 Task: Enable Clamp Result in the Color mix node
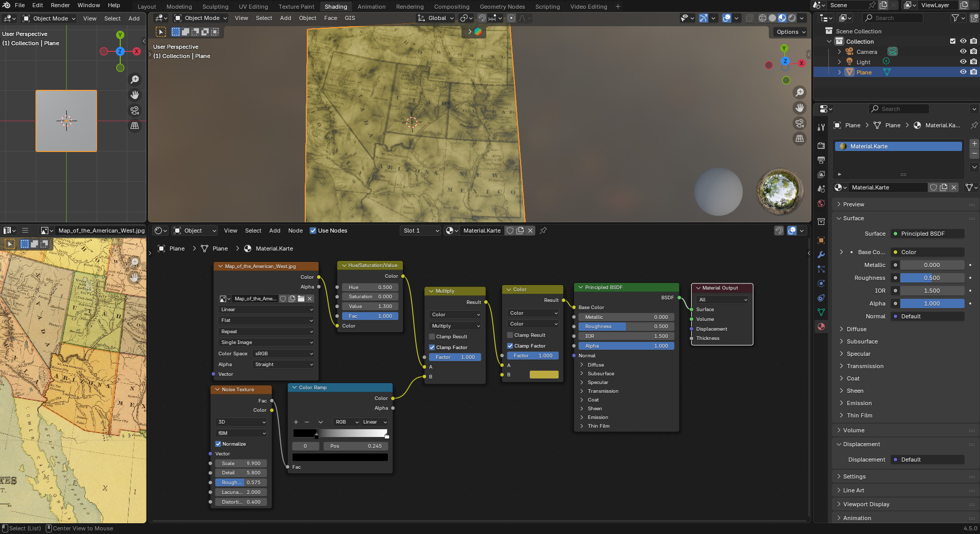click(x=510, y=335)
